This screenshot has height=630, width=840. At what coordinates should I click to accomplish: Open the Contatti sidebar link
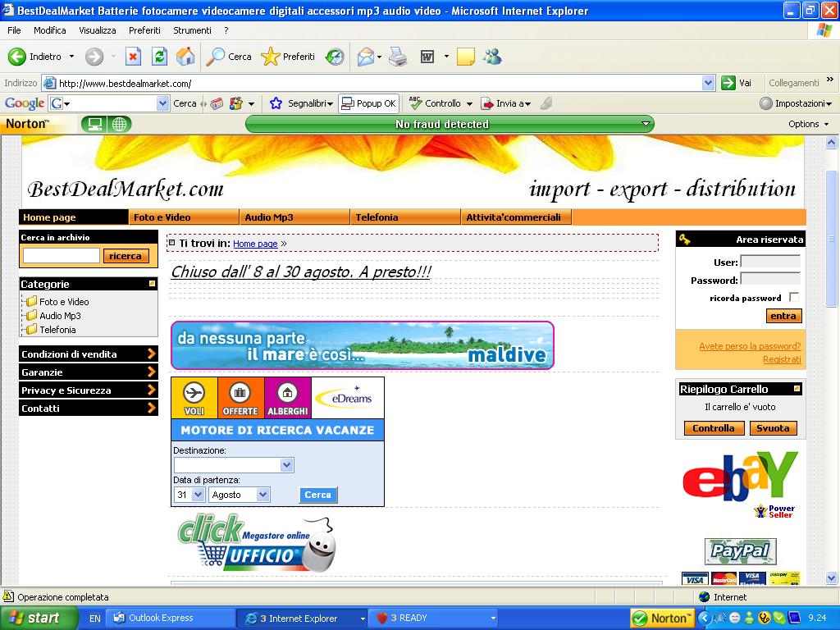tap(89, 409)
